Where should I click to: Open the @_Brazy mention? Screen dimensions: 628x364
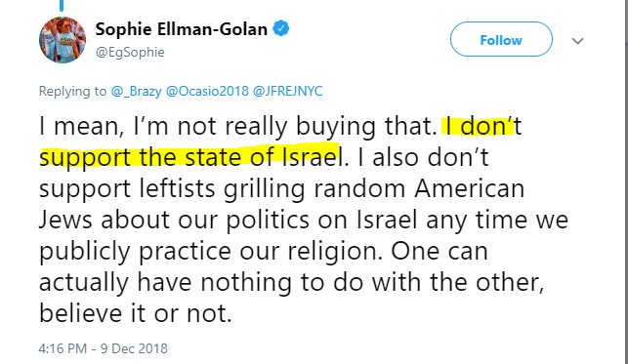point(136,91)
